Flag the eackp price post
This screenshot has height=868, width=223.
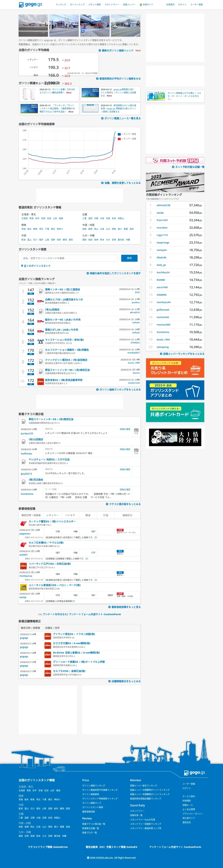tap(74, 601)
